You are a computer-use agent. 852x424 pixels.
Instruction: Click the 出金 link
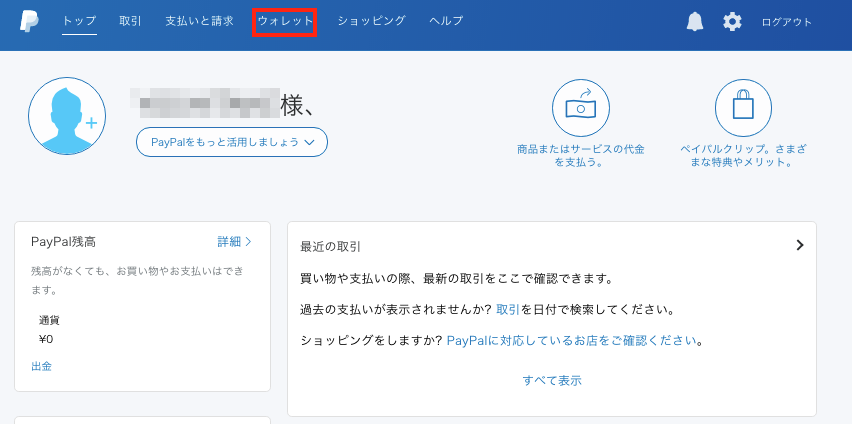click(x=41, y=366)
